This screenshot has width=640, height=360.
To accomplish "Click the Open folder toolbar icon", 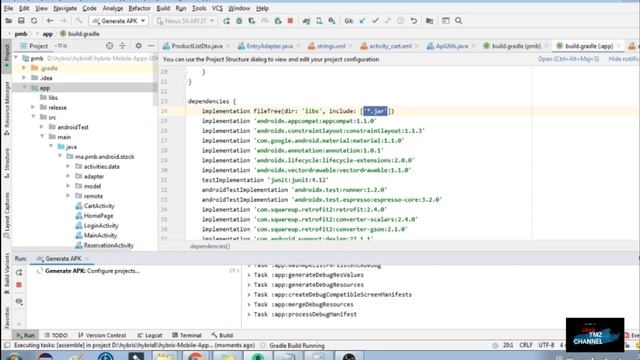I will [9, 21].
